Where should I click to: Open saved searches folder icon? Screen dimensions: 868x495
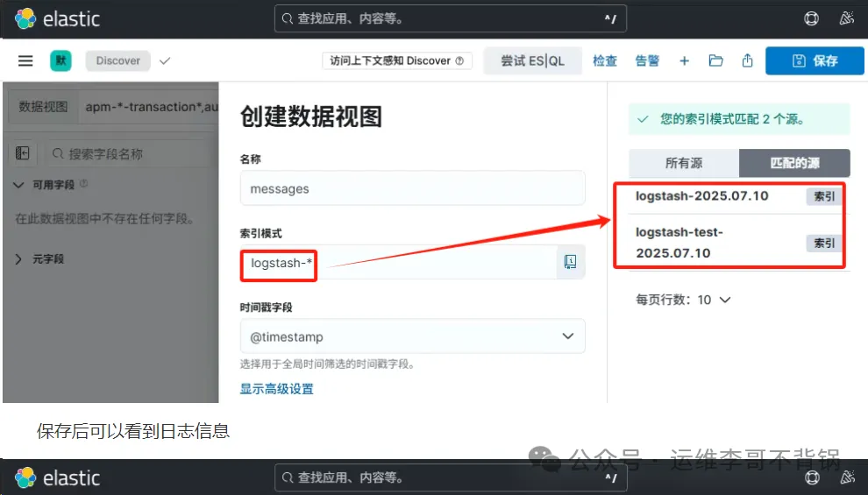click(716, 60)
